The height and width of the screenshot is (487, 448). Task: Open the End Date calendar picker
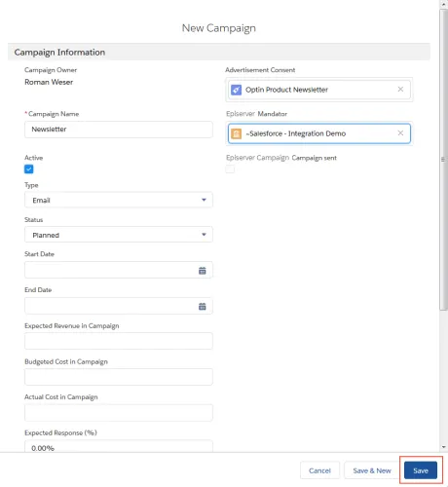203,306
